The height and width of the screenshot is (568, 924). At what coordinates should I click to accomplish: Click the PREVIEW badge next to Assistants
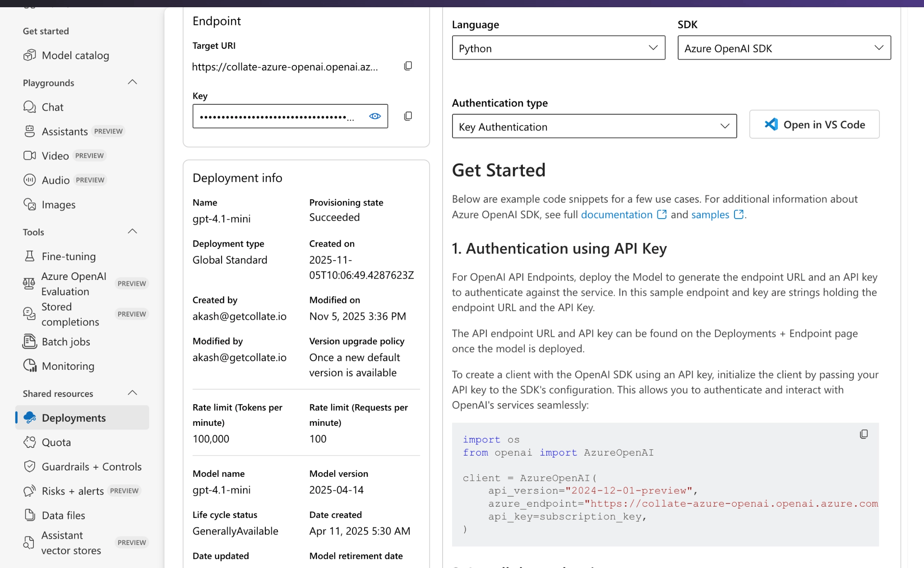pos(108,131)
